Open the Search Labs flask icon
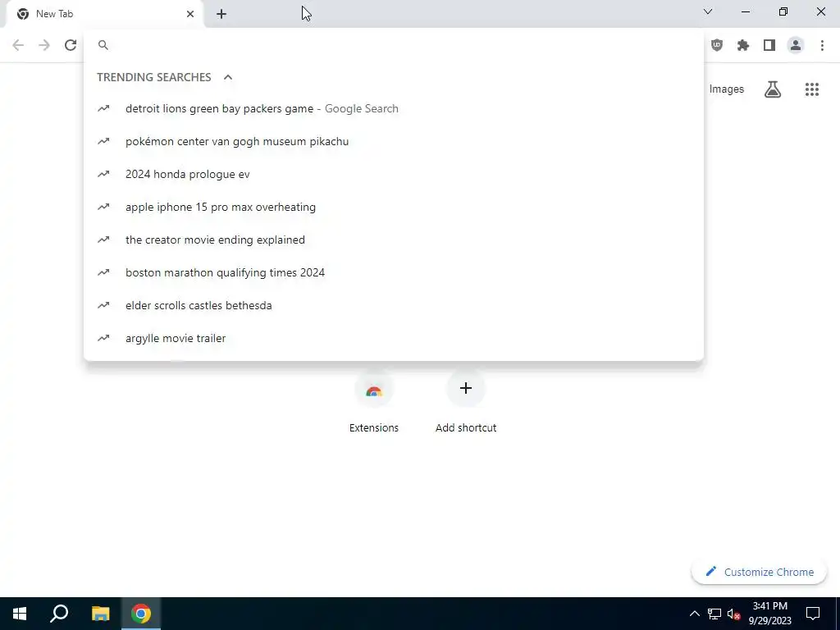 tap(773, 89)
